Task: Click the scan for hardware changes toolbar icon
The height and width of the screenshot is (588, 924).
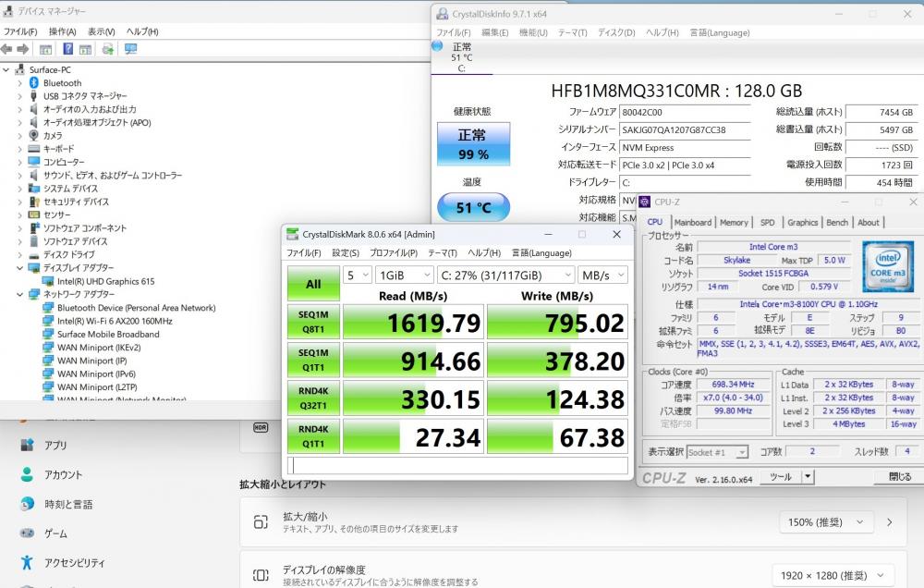Action: (130, 49)
